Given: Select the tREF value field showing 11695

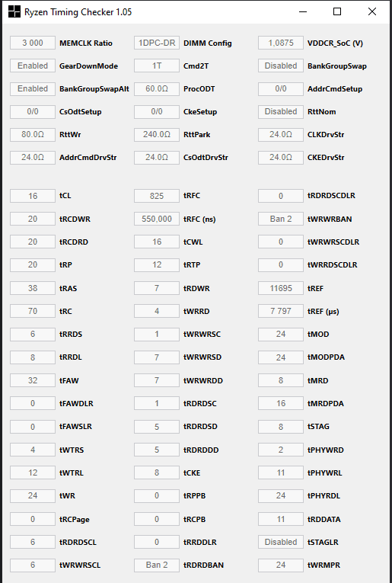Looking at the screenshot, I should (x=281, y=288).
